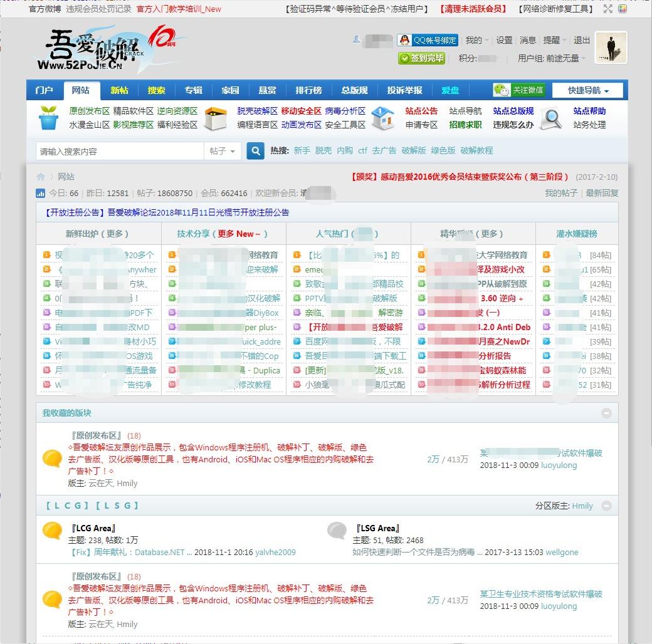Open the 投诉举报 nav tab
Viewport: 652px width, 644px height.
(404, 90)
